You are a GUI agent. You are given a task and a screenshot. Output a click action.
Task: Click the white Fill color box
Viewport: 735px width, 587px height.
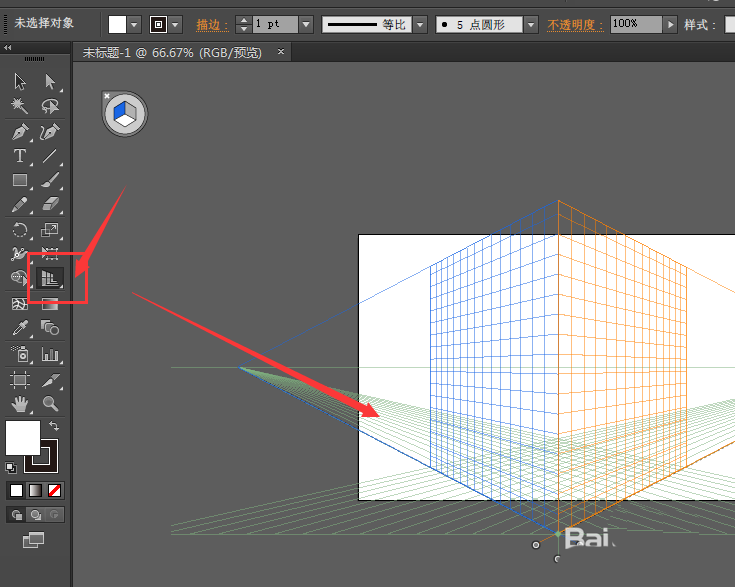click(22, 438)
